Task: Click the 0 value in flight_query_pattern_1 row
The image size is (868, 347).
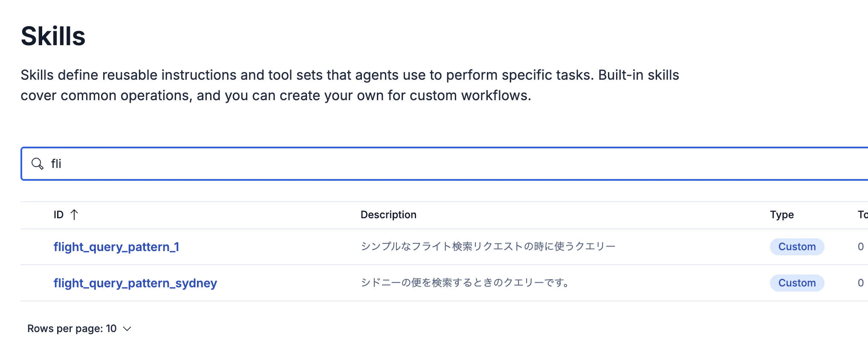Action: 861,247
